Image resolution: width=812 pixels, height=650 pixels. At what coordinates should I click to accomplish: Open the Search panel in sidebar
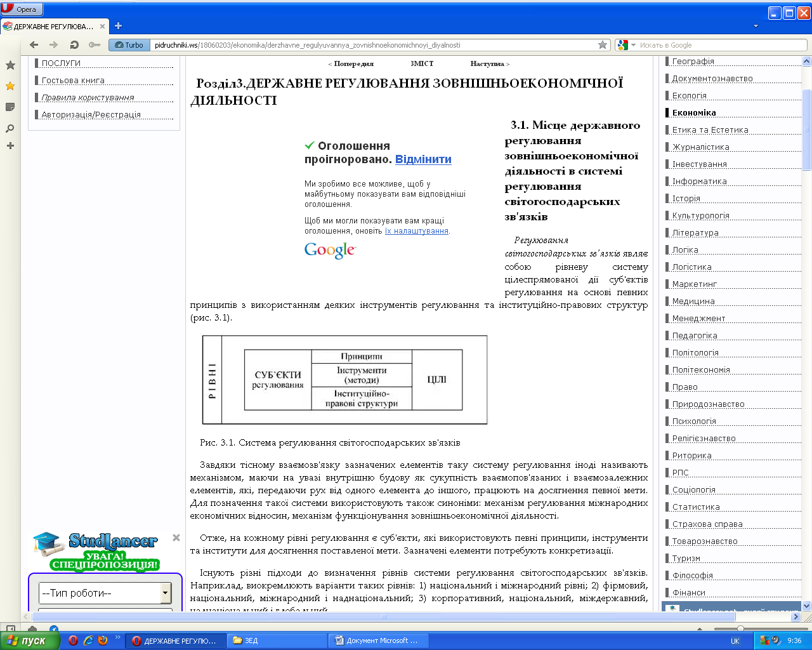10,128
